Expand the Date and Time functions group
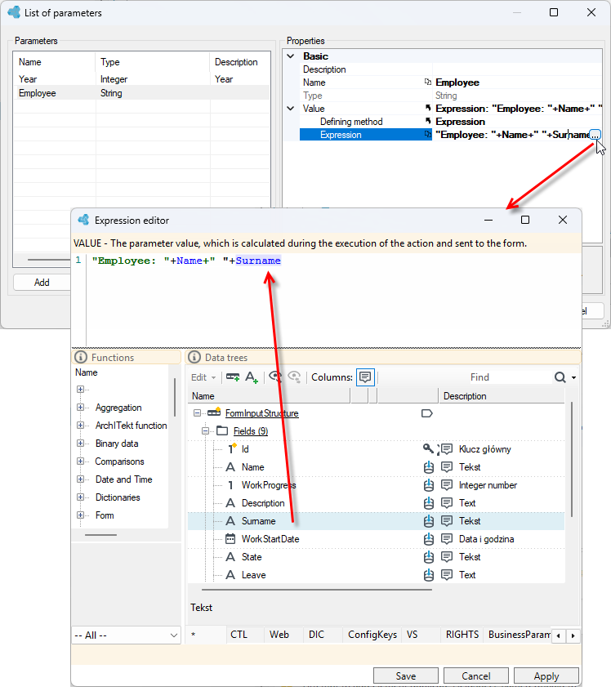The width and height of the screenshot is (611, 700). (80, 479)
